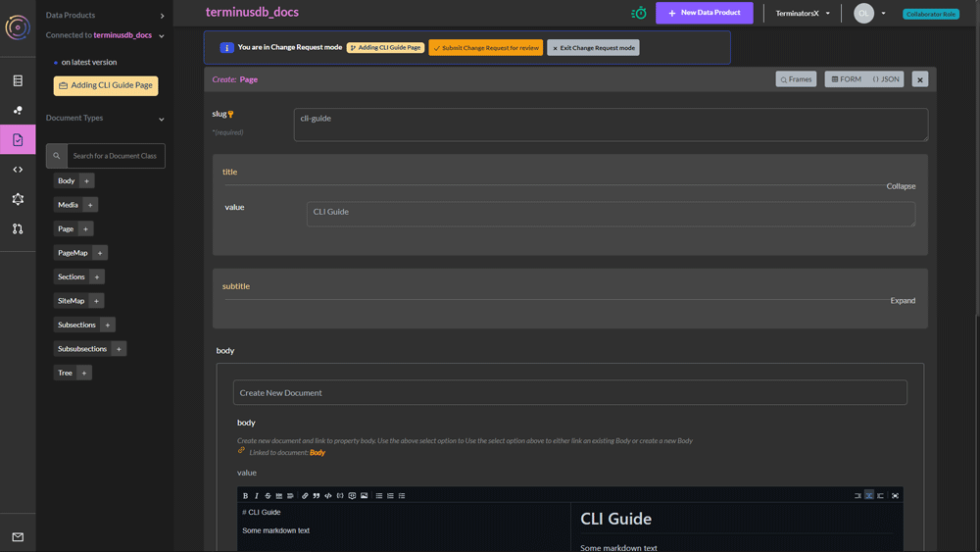Insert a quote in markdown editor
980x552 pixels.
tap(317, 496)
